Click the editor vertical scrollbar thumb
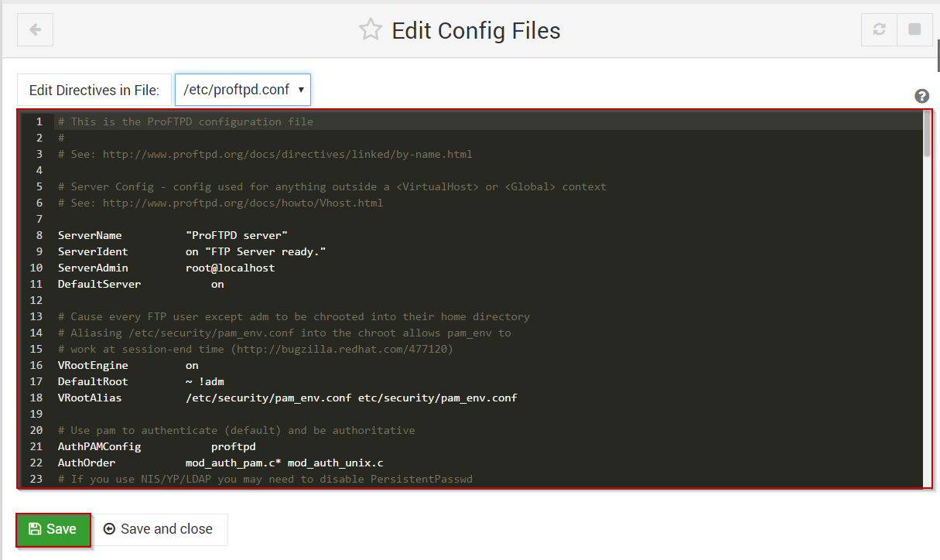This screenshot has height=560, width=940. (x=927, y=134)
